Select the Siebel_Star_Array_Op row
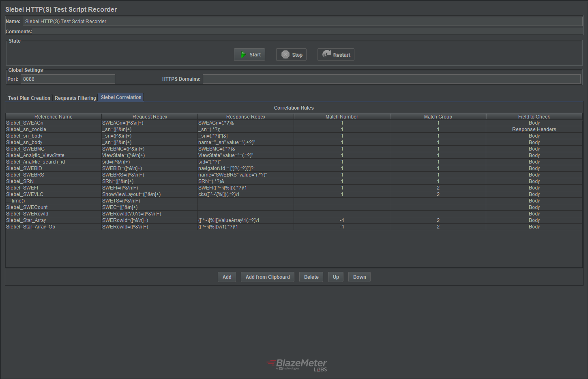 [294, 227]
